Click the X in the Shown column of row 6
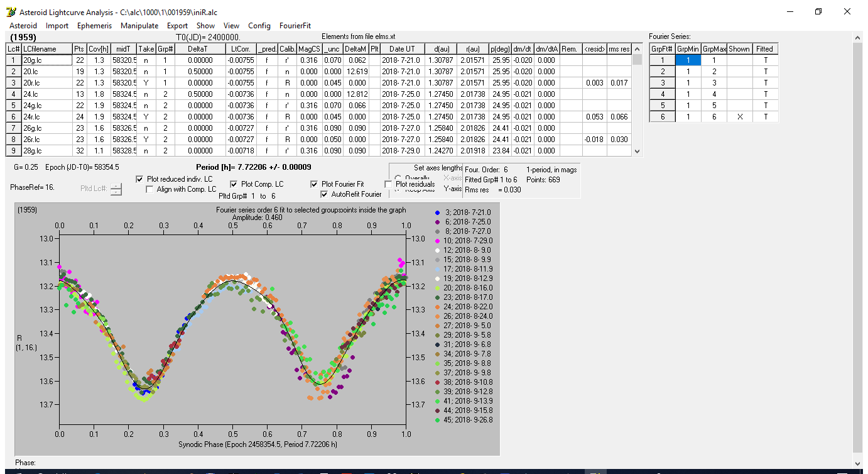 [x=739, y=117]
